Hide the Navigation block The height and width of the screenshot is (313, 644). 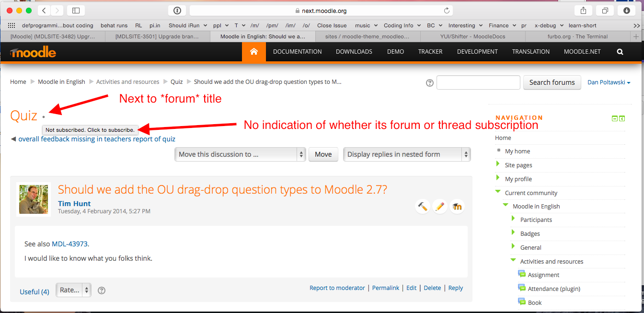(x=615, y=118)
